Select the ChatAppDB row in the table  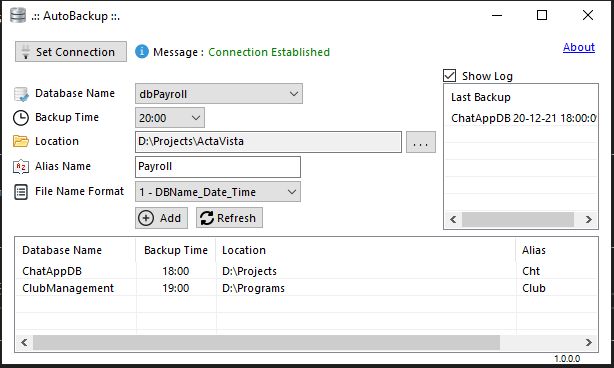tap(306, 271)
